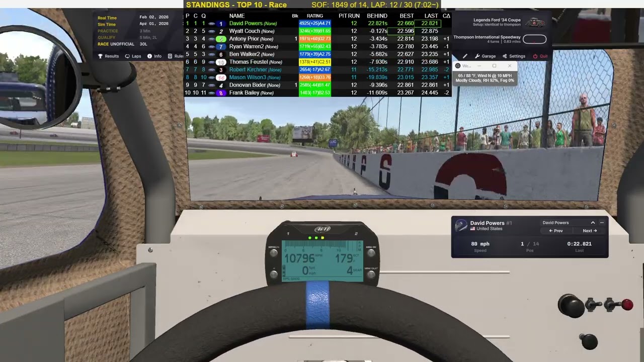
Task: Click the LAST column header
Action: 431,16
